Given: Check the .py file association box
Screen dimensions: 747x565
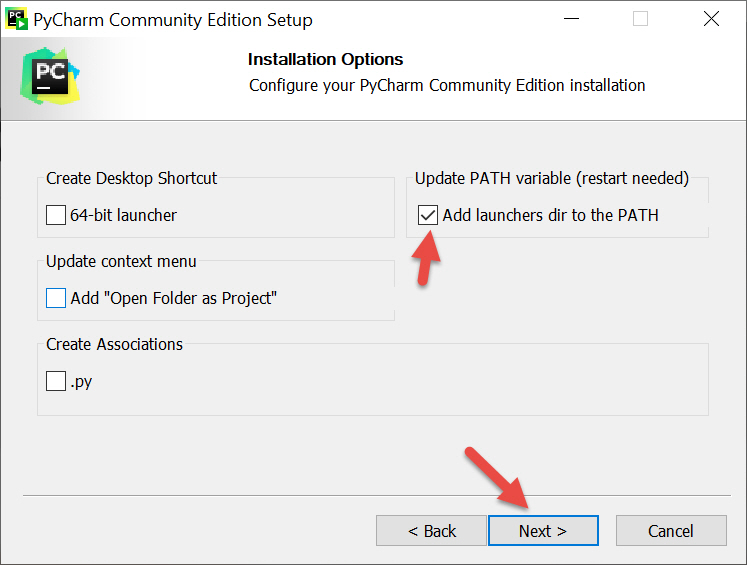Looking at the screenshot, I should point(56,381).
